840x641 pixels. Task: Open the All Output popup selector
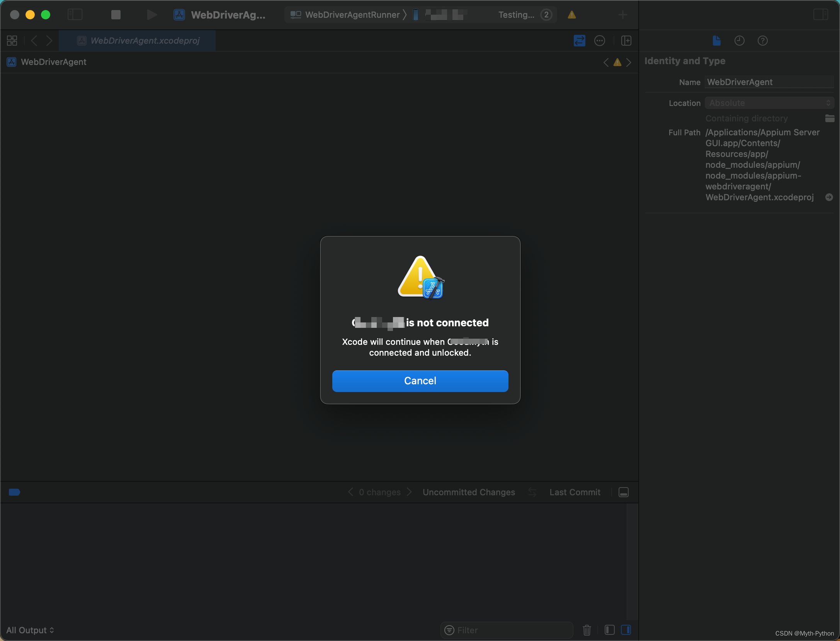tap(30, 630)
